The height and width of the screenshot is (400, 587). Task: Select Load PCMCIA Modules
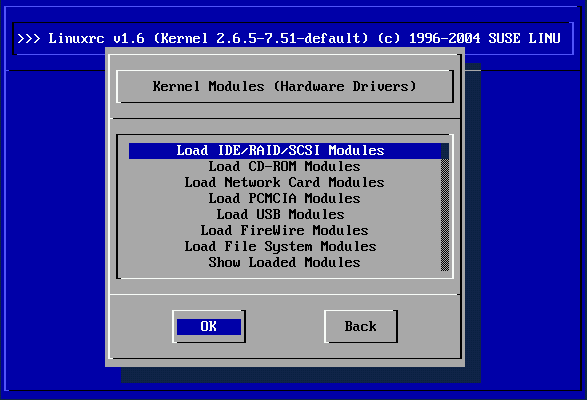coord(284,199)
